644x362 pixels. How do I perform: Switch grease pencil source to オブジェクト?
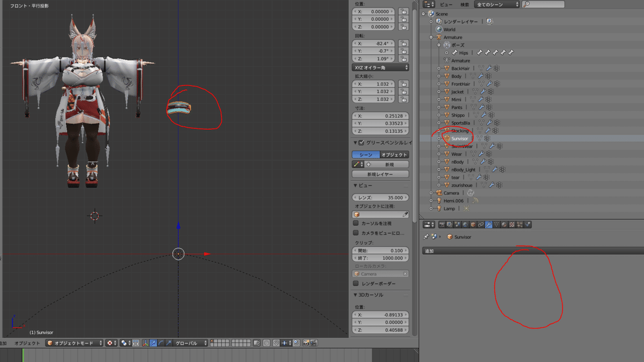coord(394,154)
